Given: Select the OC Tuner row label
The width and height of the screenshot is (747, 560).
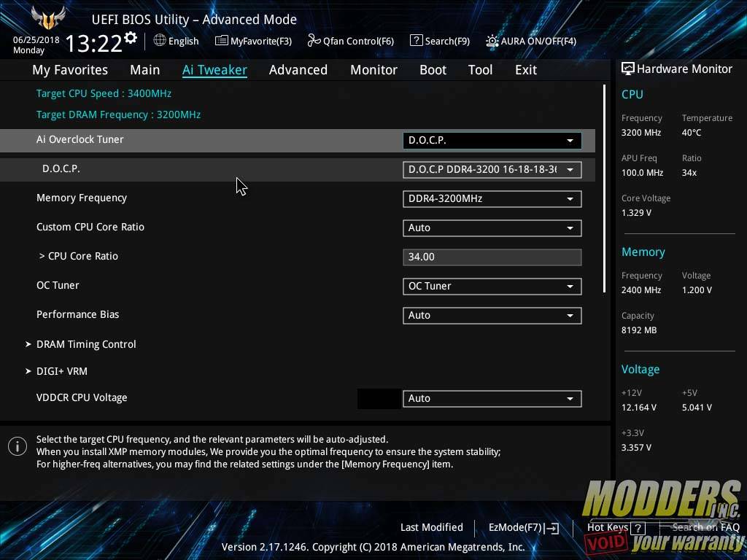Looking at the screenshot, I should click(x=58, y=285).
